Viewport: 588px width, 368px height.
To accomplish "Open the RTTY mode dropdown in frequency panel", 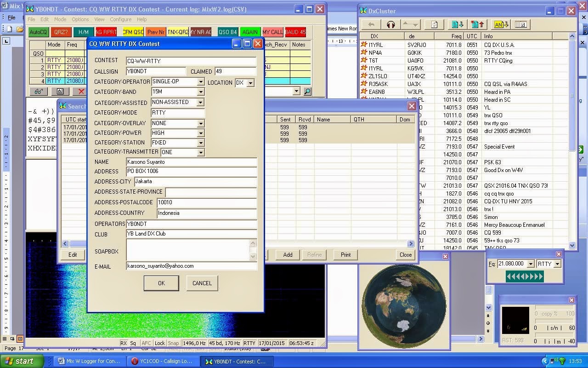I will point(557,264).
